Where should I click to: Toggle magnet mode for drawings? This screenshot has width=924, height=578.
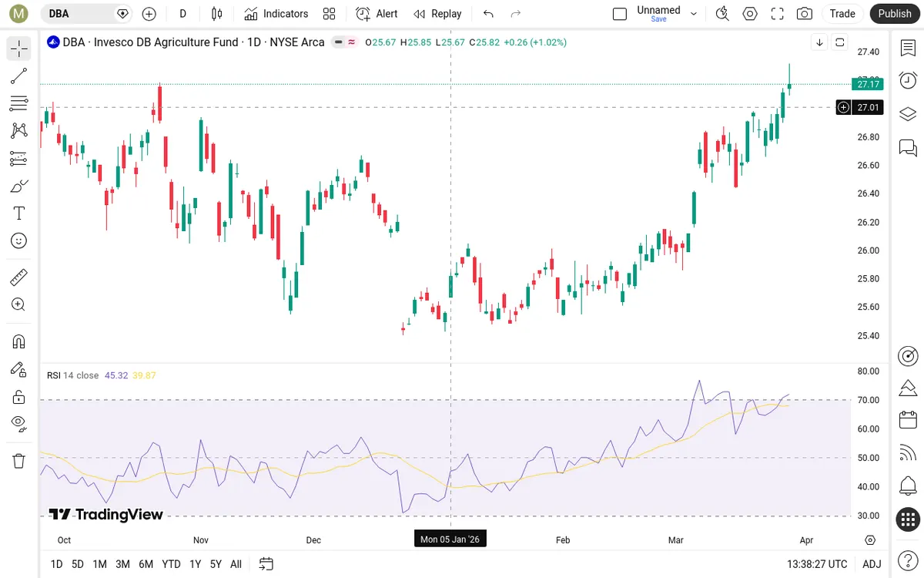19,341
